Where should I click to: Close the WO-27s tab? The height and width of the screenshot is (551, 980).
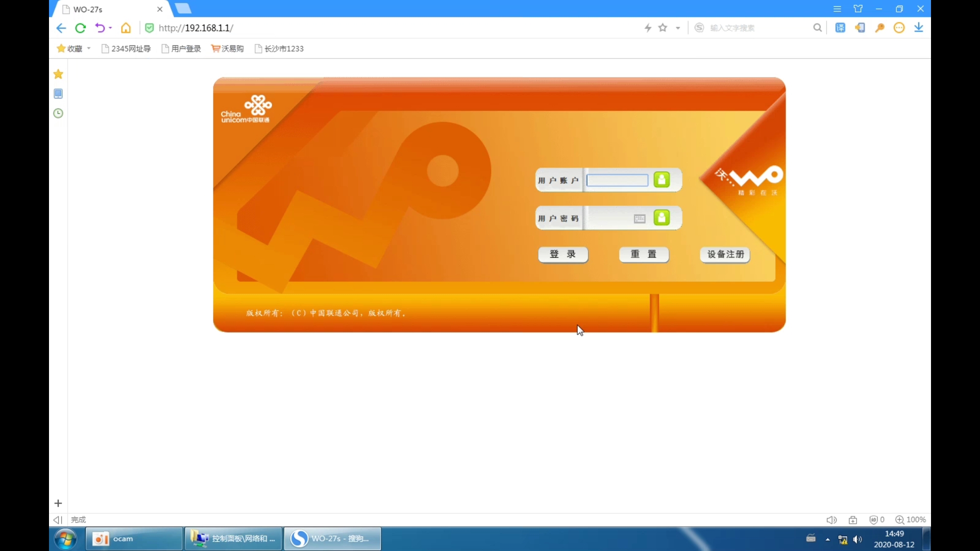click(x=160, y=9)
